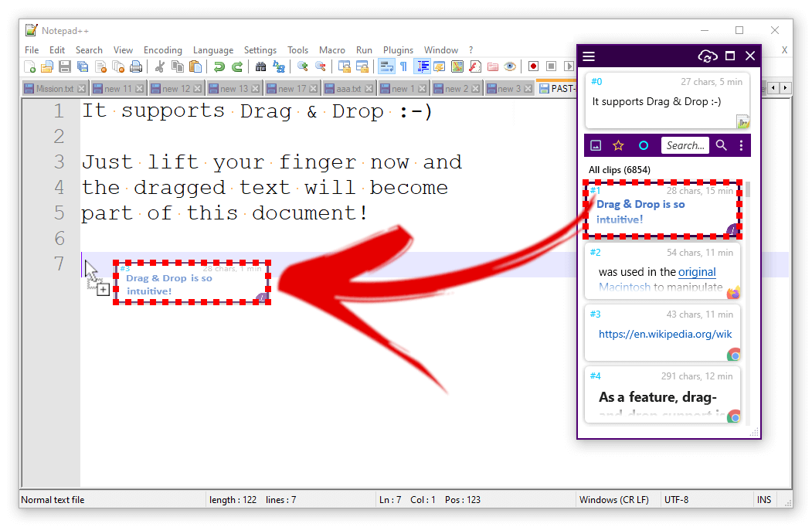Start macro recording with red dot icon

coord(533,66)
